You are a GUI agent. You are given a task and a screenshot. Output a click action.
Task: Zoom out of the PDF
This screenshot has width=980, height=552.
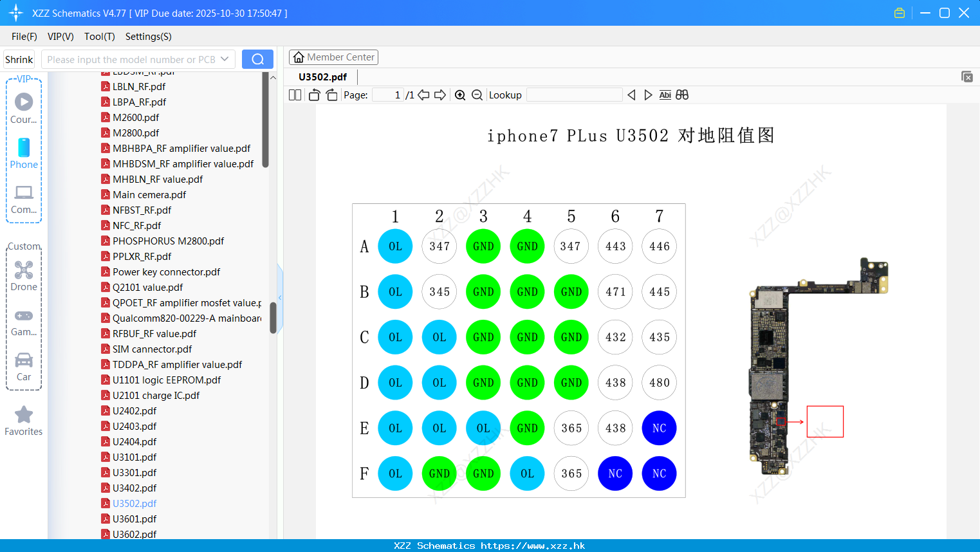pyautogui.click(x=477, y=95)
